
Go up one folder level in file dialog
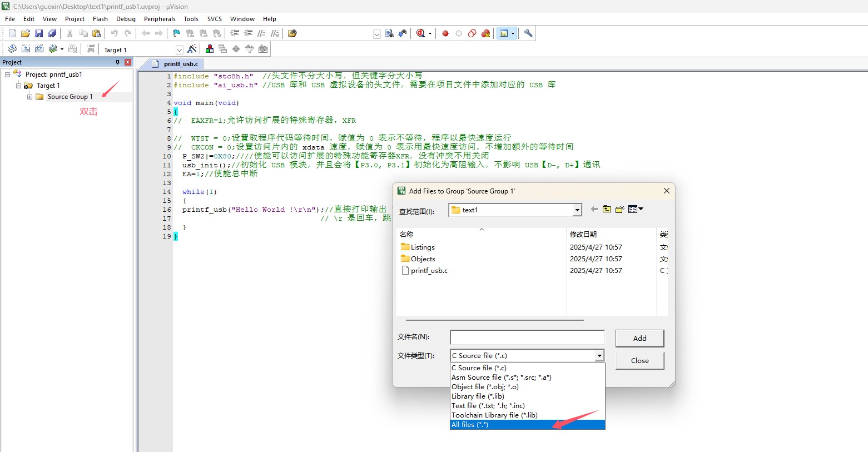click(607, 209)
